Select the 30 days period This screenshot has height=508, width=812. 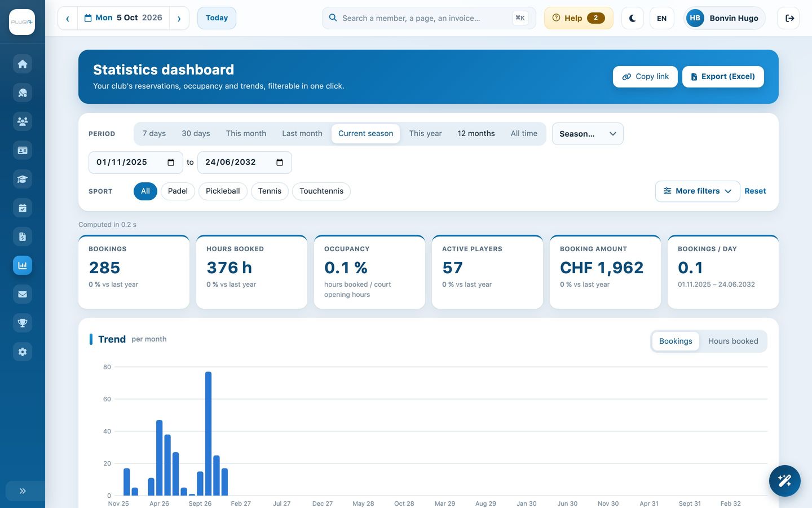(x=196, y=134)
